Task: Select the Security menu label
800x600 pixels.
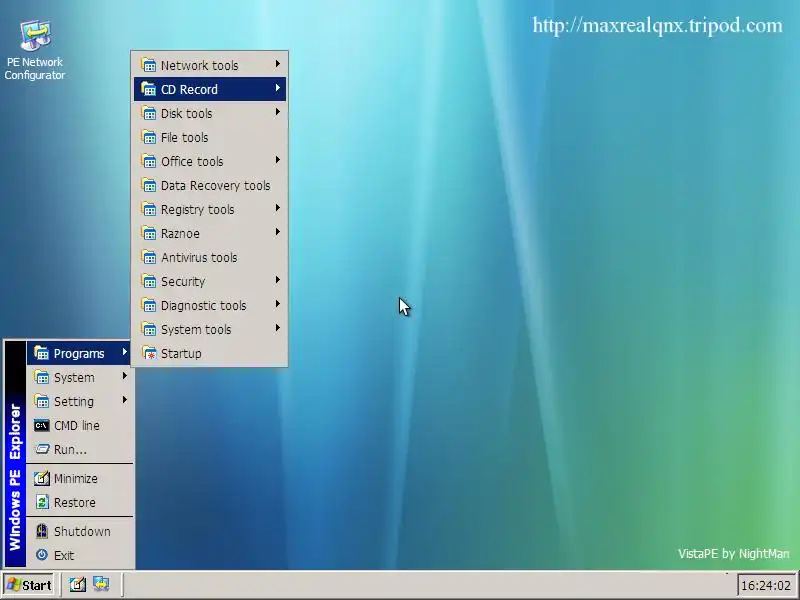Action: coord(183,281)
